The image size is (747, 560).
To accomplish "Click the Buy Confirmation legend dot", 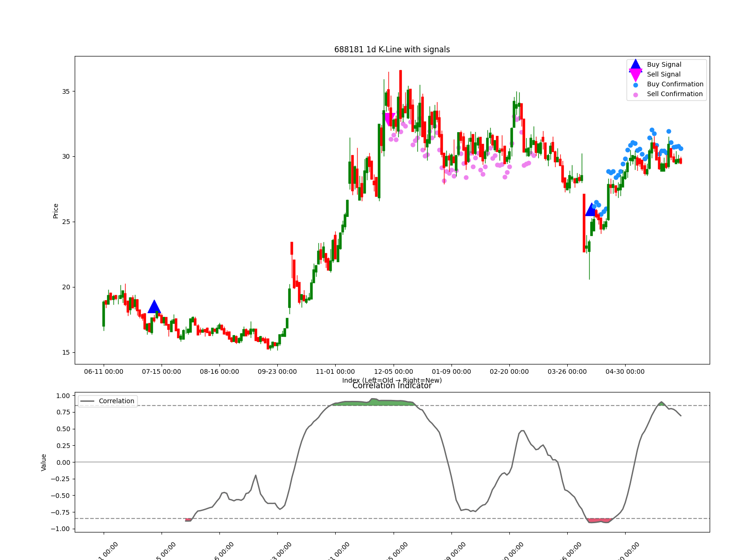I will click(635, 85).
